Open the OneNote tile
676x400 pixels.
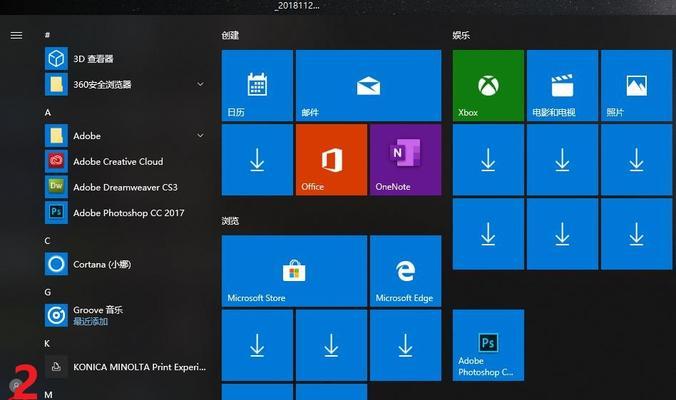406,159
